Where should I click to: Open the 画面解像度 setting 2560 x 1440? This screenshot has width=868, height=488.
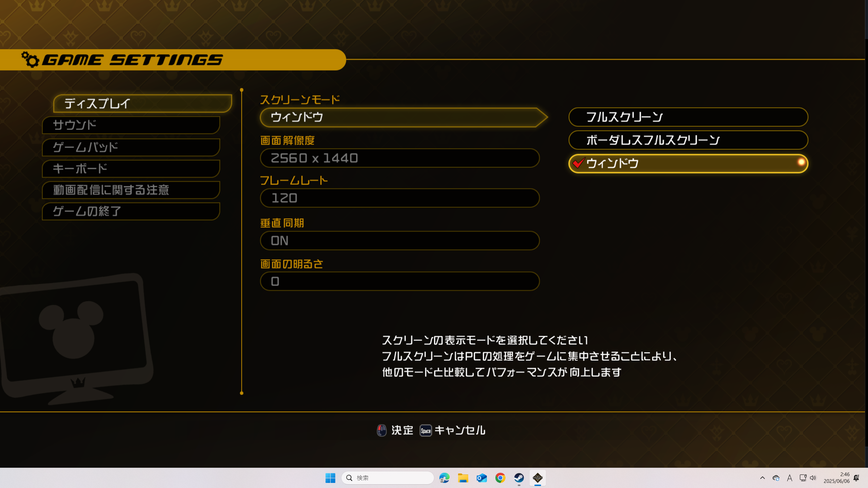coord(400,158)
